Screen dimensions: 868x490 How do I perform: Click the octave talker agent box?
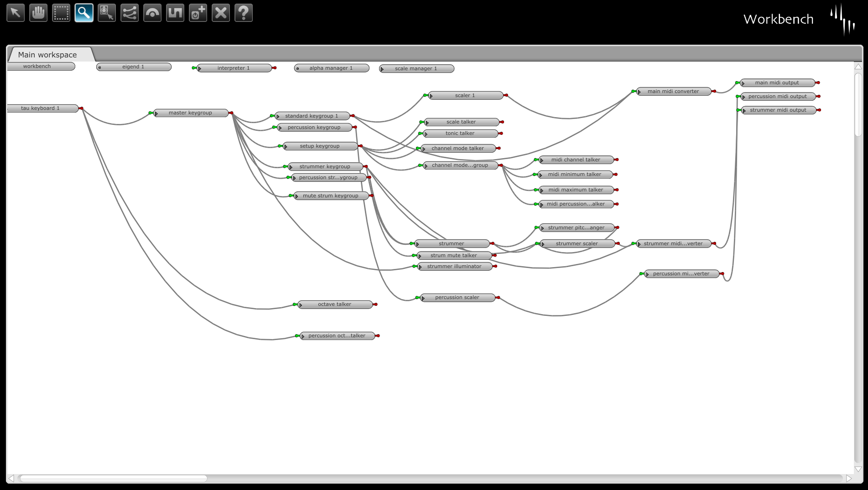[x=335, y=304]
